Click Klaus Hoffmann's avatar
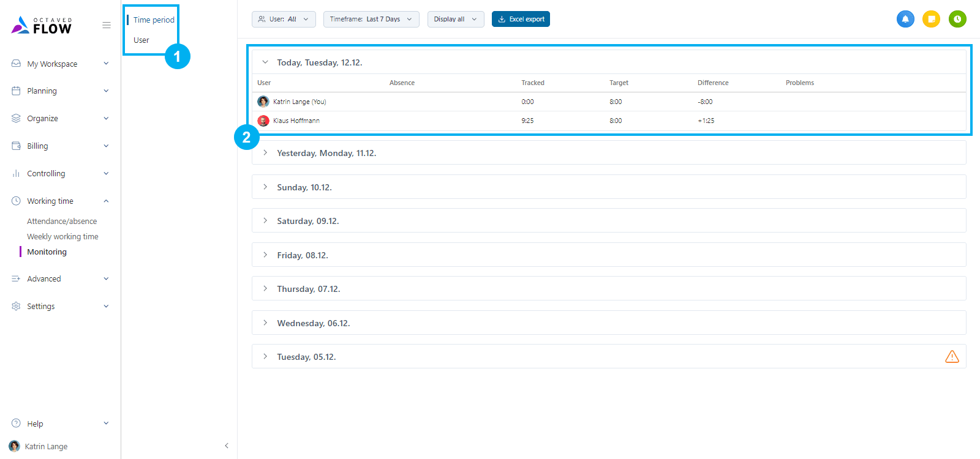The image size is (980, 459). 263,121
